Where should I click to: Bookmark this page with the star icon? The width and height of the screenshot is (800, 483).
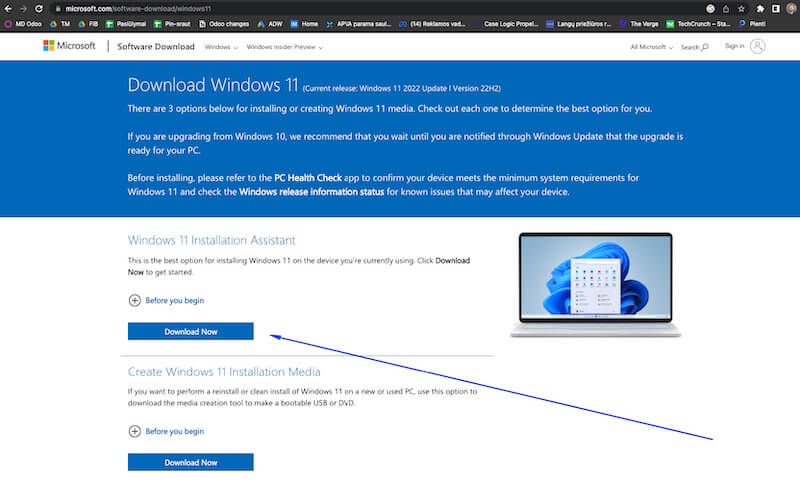741,9
